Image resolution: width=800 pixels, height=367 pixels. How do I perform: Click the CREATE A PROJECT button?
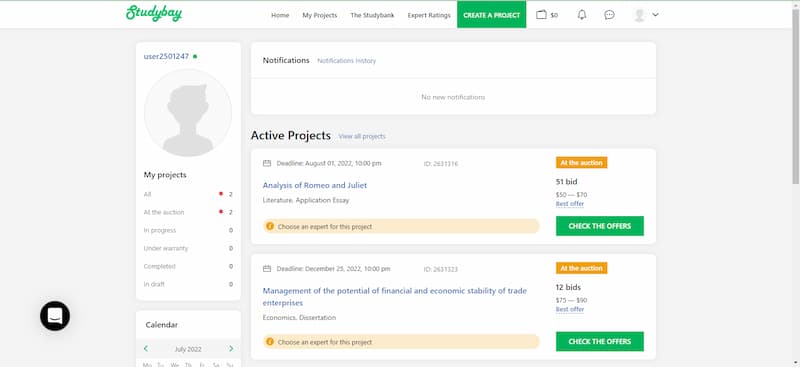(491, 15)
